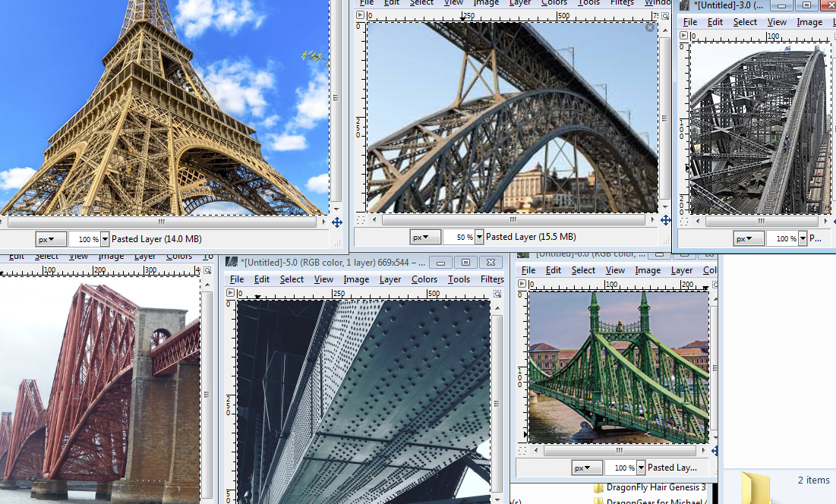Toggle Quick Mask in Untitled-3.0 window
Screen dimensions: 836x504
pos(684,221)
